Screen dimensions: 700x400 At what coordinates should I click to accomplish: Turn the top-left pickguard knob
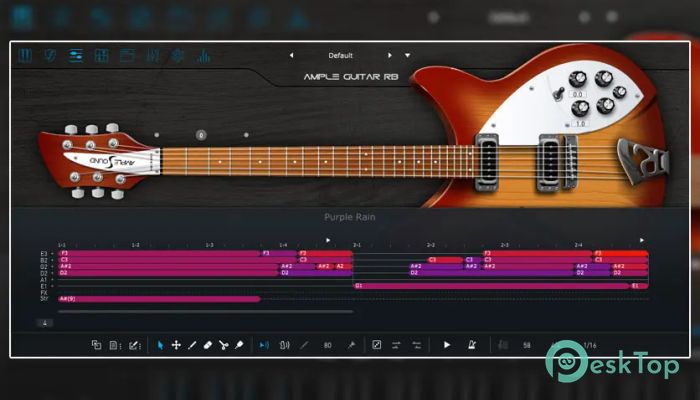(577, 79)
